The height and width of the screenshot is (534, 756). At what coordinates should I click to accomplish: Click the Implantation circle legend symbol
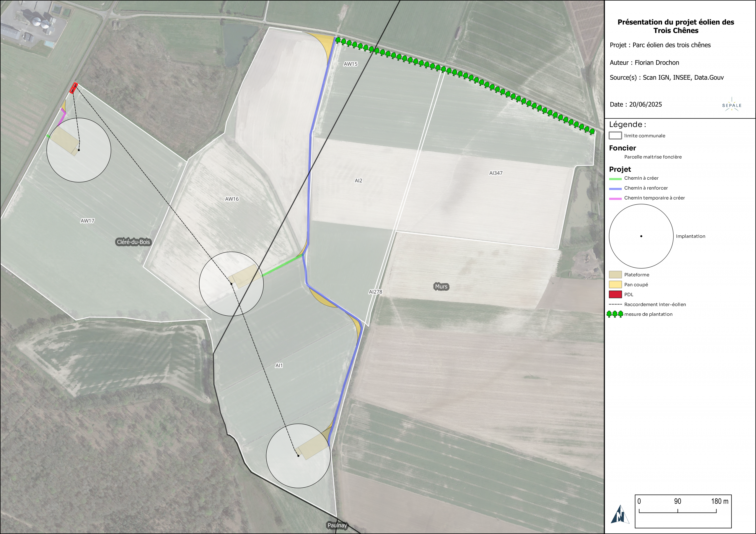[641, 236]
